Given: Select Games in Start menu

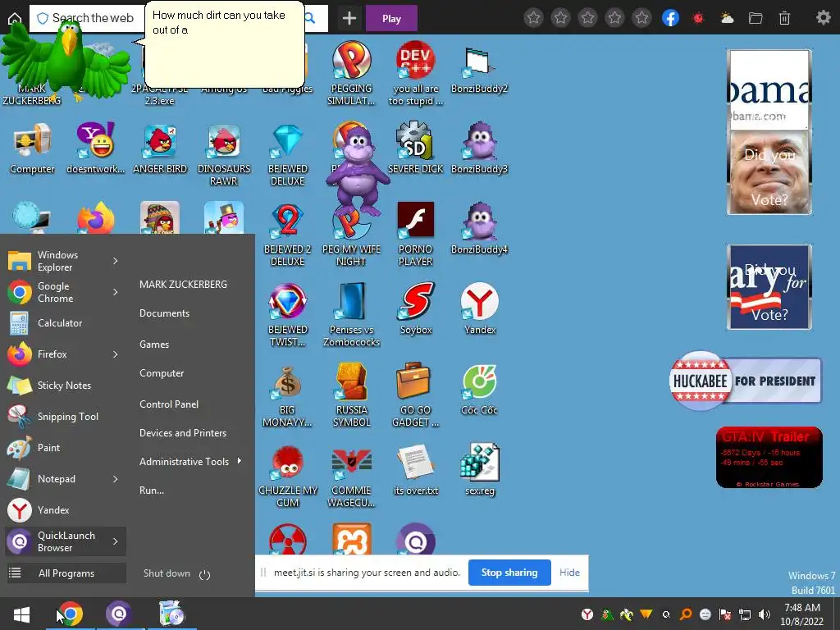Looking at the screenshot, I should (x=154, y=345).
